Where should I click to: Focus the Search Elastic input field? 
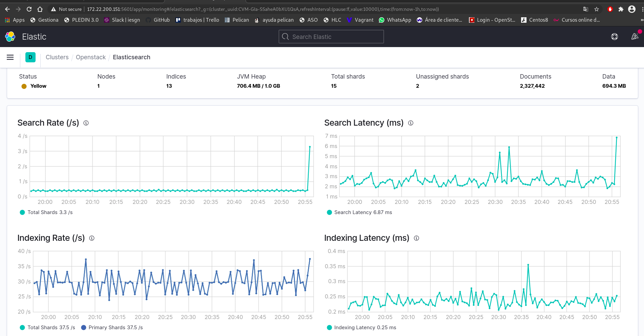(331, 37)
